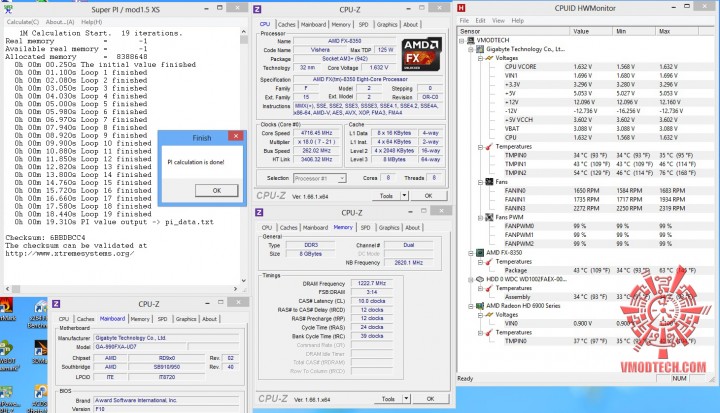
Task: Click the VMODTECH computer icon in HWMonitor
Action: pyautogui.click(x=471, y=40)
